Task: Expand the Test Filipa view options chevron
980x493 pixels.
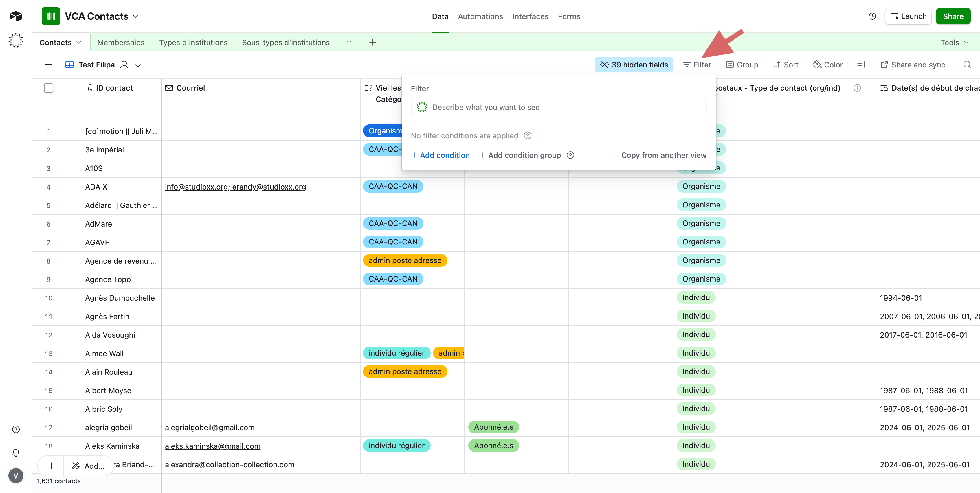Action: coord(138,65)
